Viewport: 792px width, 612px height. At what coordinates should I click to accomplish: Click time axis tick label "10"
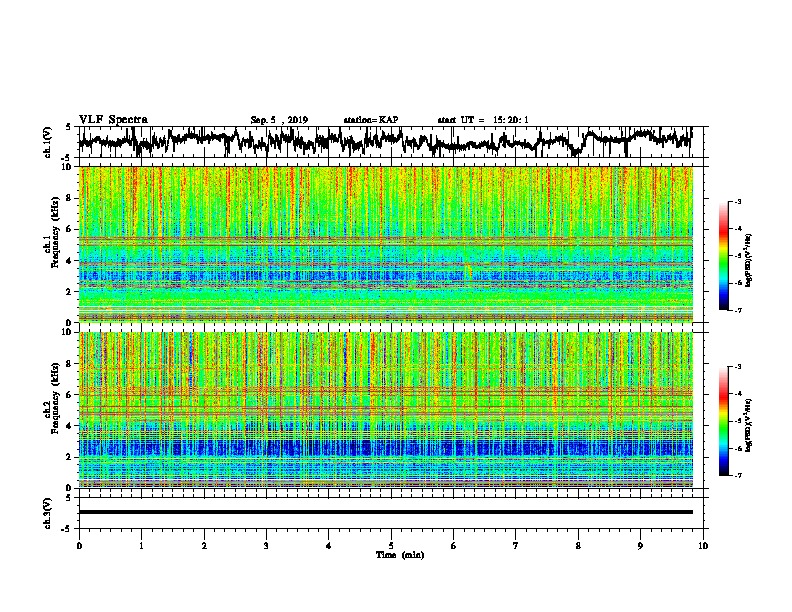pyautogui.click(x=703, y=546)
